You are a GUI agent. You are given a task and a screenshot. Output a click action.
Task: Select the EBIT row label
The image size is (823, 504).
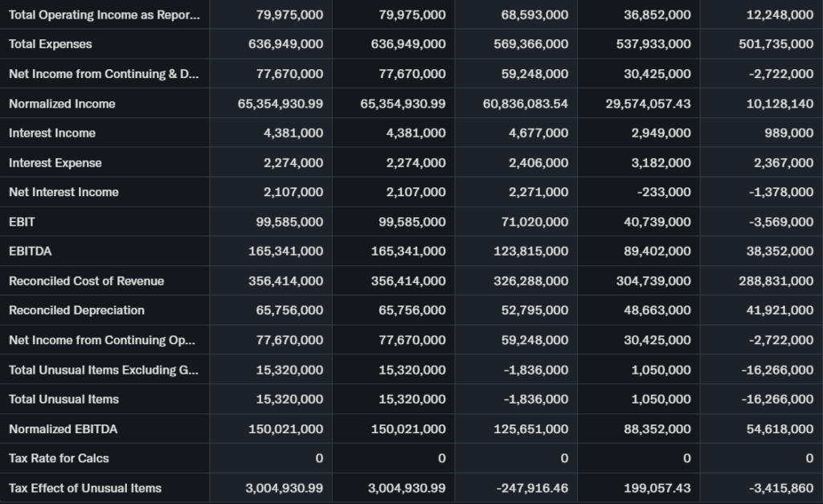coord(22,222)
